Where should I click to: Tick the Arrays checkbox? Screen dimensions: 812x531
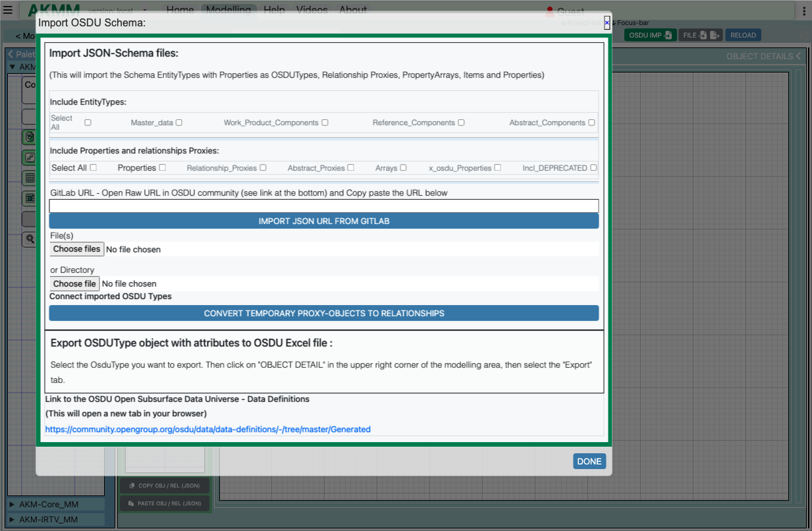click(403, 167)
